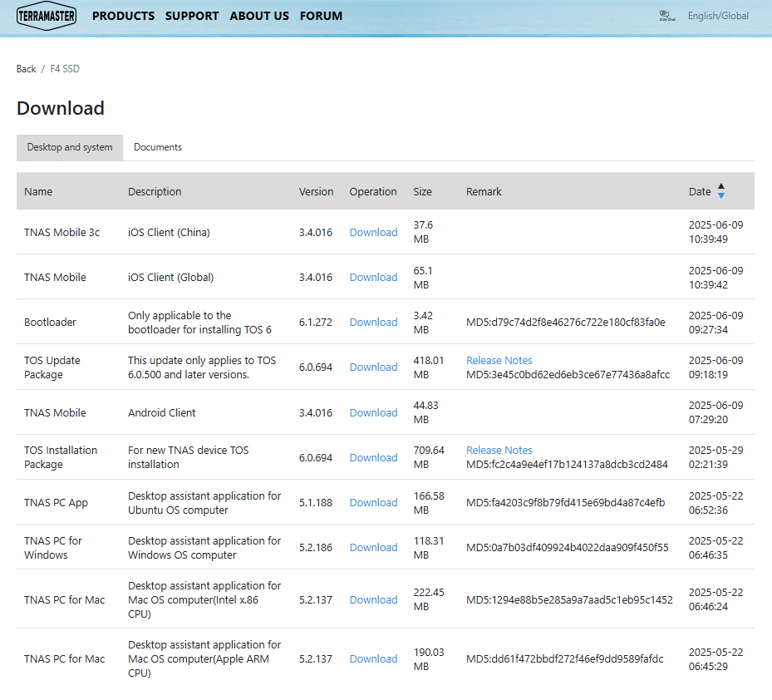Click the F4 SSD breadcrumb
Viewport: 772px width, 700px height.
65,69
